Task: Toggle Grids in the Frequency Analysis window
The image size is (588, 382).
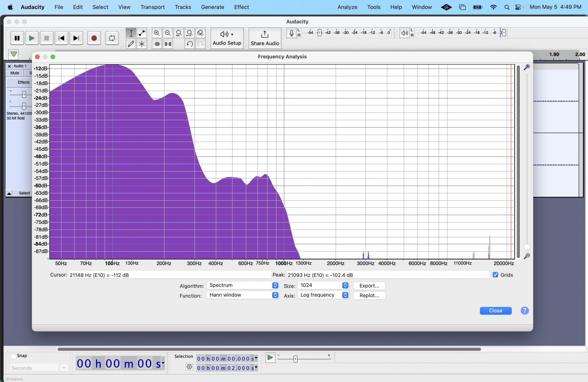Action: 495,275
